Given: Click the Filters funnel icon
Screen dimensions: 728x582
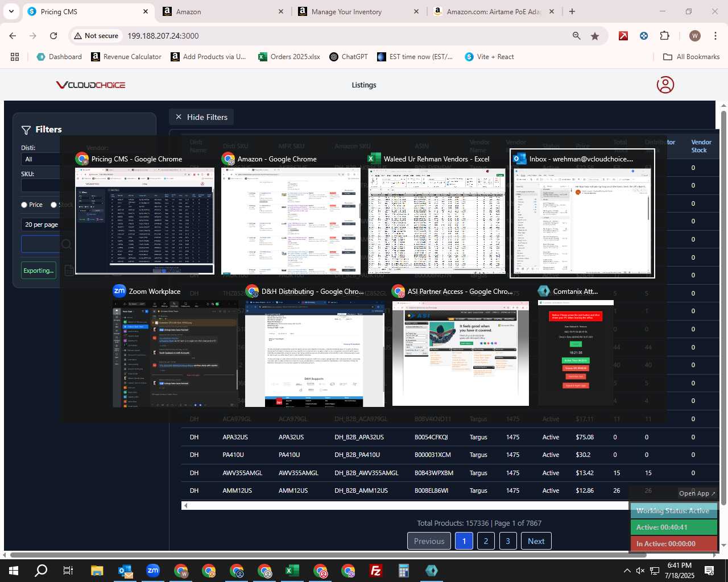Looking at the screenshot, I should [26, 130].
